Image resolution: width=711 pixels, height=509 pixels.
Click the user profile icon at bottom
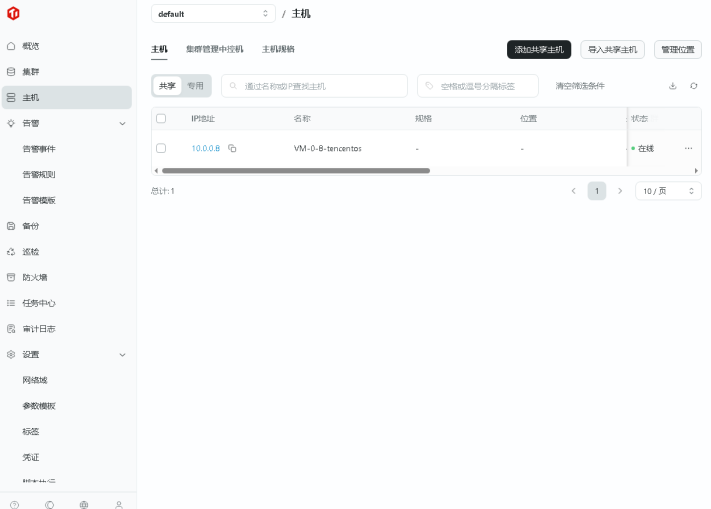coord(119,504)
